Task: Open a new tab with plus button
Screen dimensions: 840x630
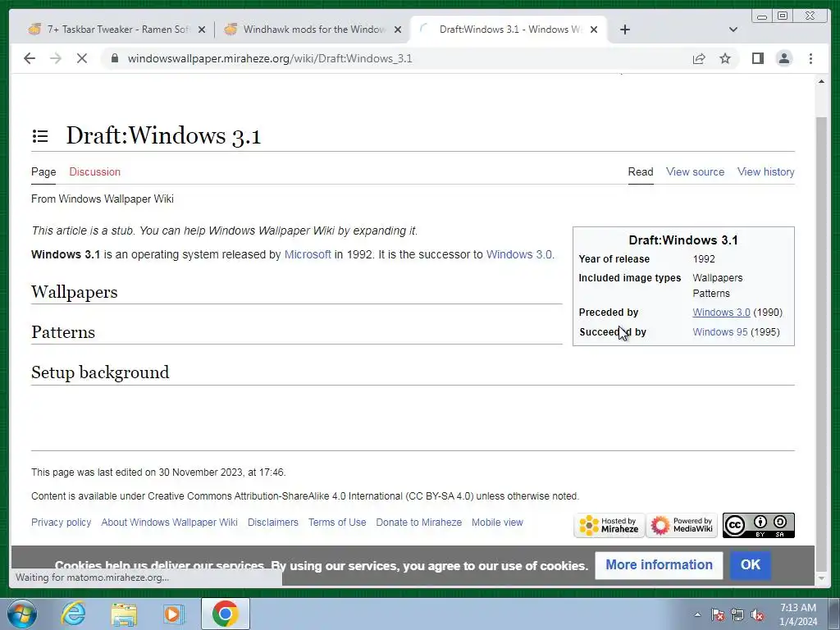Action: click(x=624, y=30)
